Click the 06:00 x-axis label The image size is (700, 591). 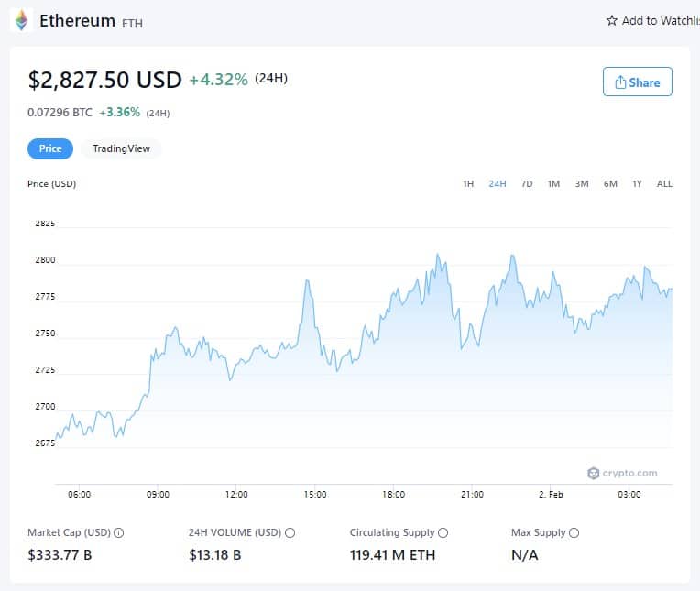click(79, 494)
